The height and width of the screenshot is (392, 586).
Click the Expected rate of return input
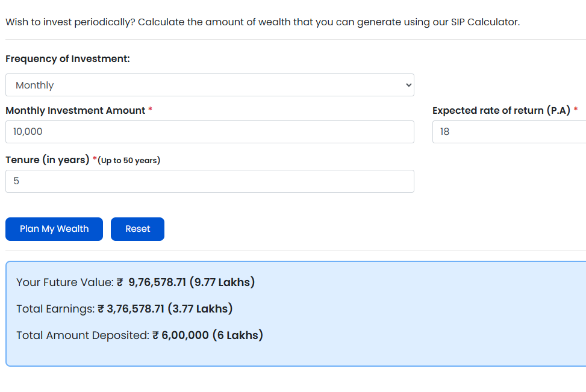tap(509, 132)
